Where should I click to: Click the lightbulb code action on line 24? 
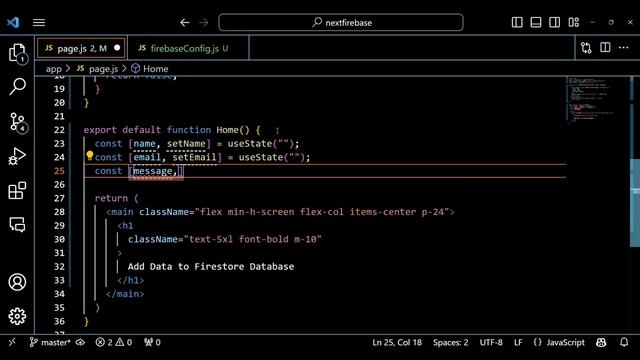(x=89, y=156)
